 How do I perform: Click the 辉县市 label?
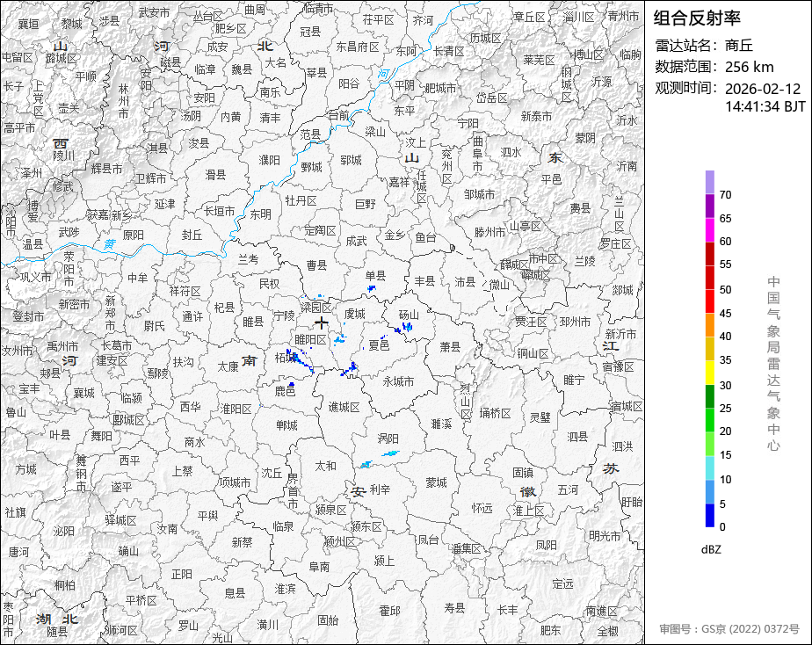[106, 169]
